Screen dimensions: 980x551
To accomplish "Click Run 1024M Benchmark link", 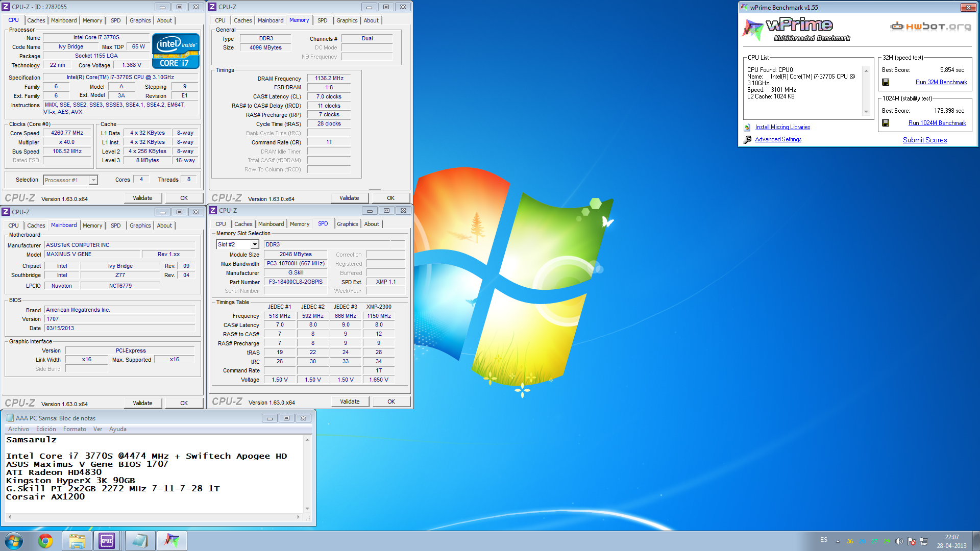I will [x=937, y=123].
